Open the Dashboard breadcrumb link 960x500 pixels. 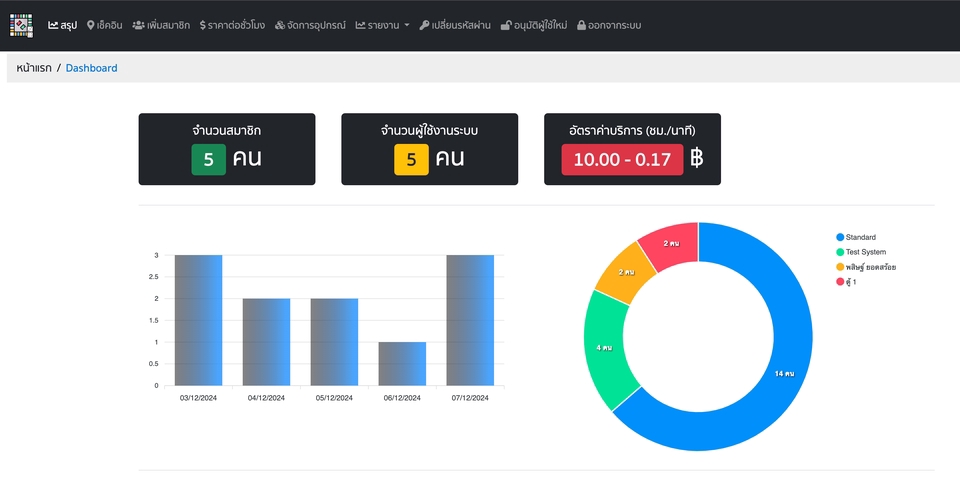(91, 68)
